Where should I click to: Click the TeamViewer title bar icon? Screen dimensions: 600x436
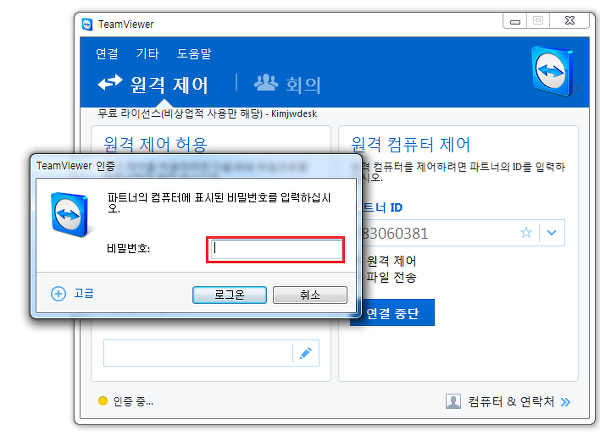(x=87, y=24)
